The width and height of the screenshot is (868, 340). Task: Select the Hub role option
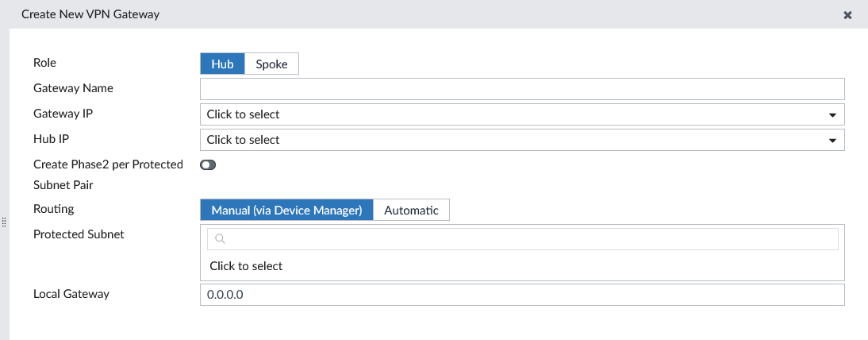pyautogui.click(x=222, y=64)
